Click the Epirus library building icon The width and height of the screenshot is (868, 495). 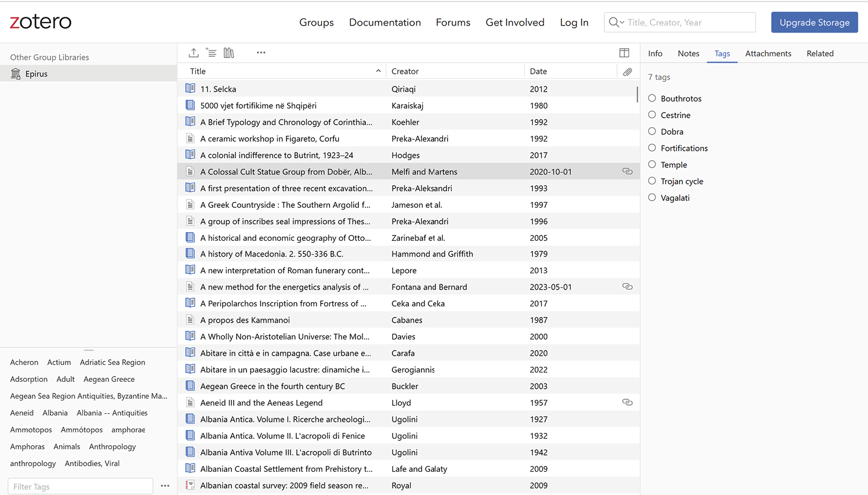[16, 74]
